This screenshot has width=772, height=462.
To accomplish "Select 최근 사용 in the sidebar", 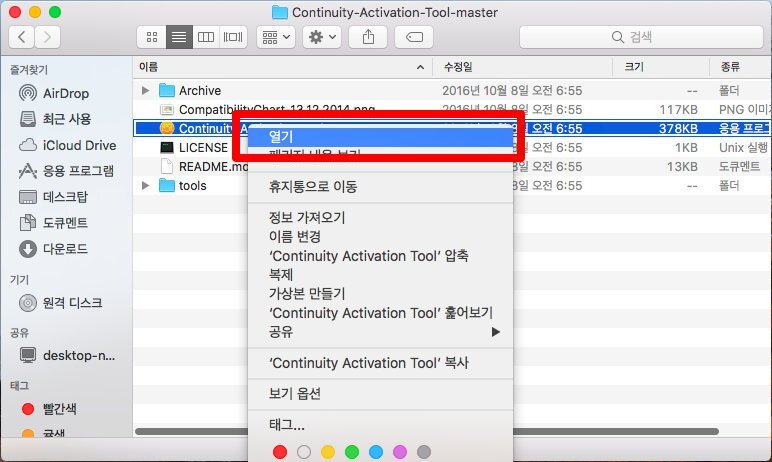I will (x=55, y=119).
